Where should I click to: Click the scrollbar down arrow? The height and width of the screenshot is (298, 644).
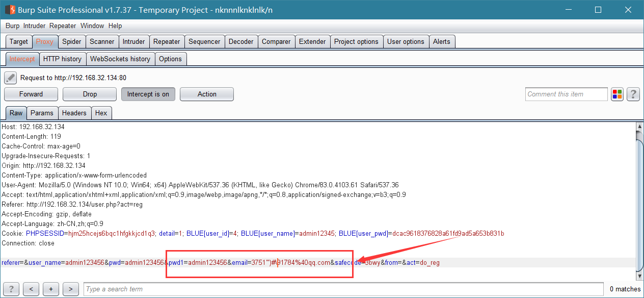[x=640, y=277]
